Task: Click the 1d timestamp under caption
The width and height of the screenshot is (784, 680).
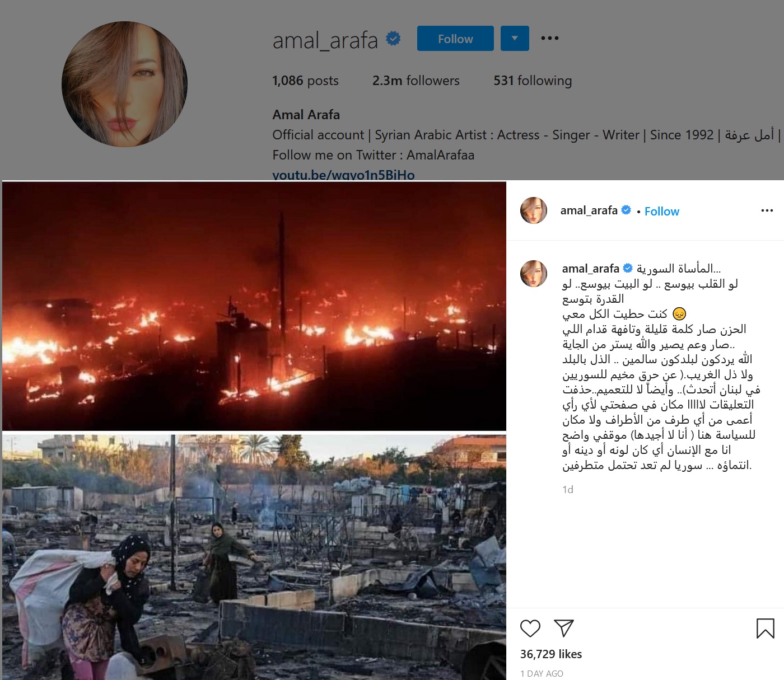Action: [x=568, y=490]
